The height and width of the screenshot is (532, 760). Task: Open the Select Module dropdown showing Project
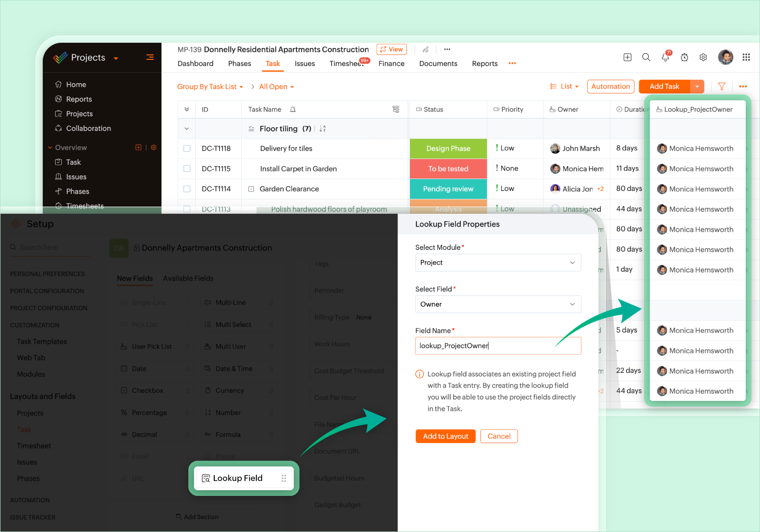pos(498,263)
